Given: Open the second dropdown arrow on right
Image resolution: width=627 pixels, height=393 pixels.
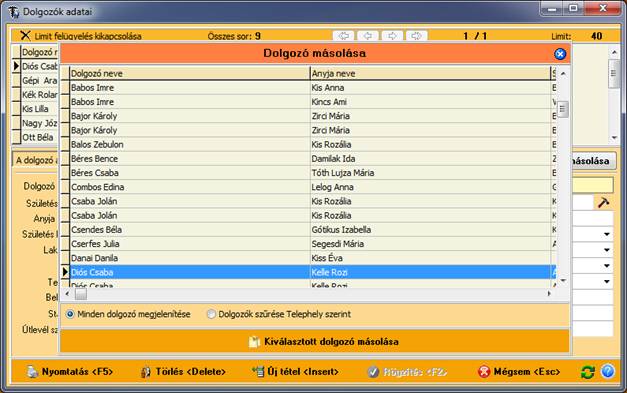Looking at the screenshot, I should [607, 250].
